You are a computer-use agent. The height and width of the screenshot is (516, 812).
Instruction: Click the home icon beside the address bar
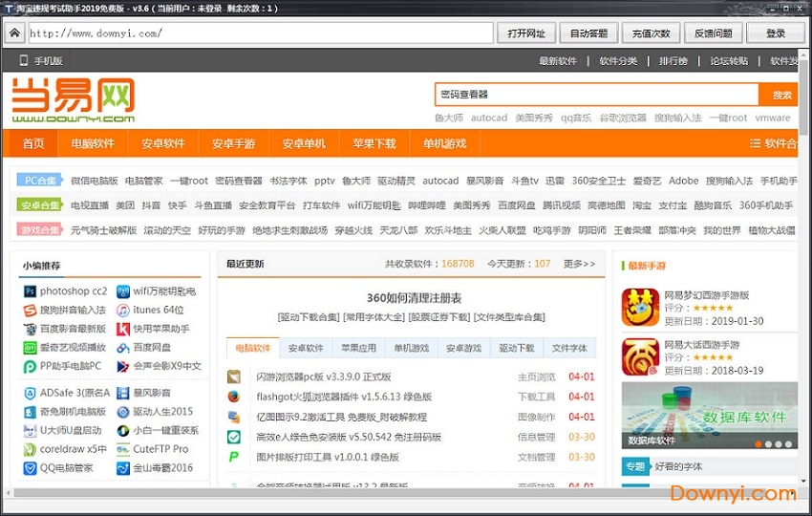pyautogui.click(x=14, y=33)
